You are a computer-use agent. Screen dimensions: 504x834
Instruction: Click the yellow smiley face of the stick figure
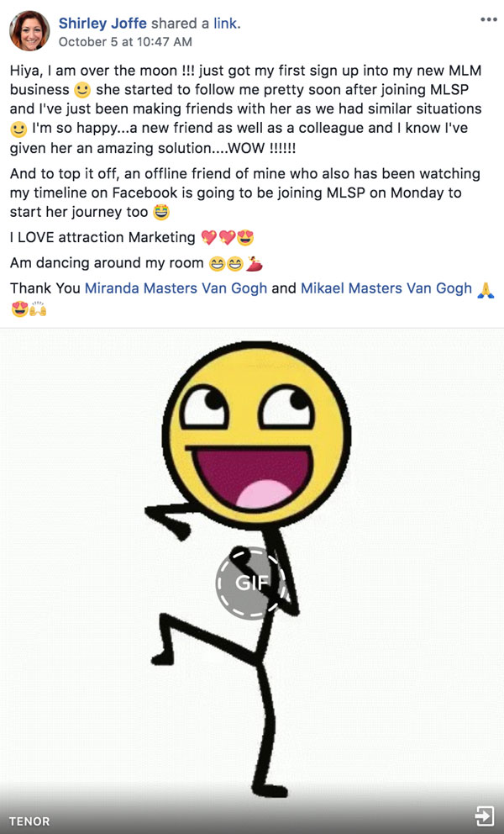click(x=257, y=435)
